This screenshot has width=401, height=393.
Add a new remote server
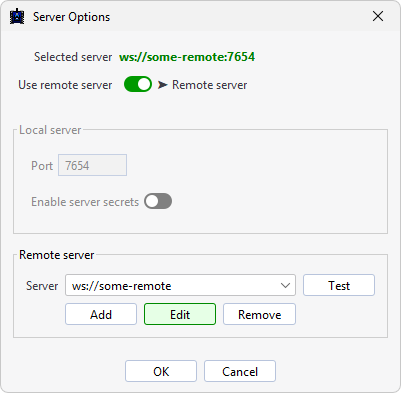[x=101, y=314]
